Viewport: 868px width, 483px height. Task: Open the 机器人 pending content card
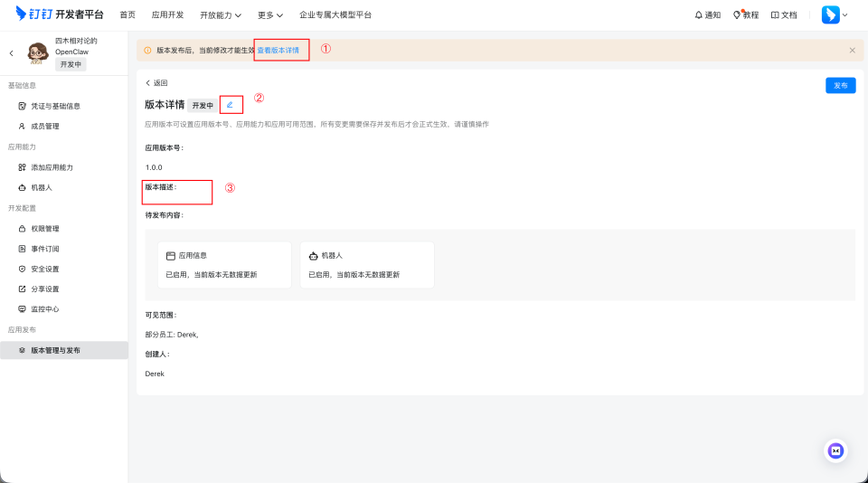click(367, 265)
